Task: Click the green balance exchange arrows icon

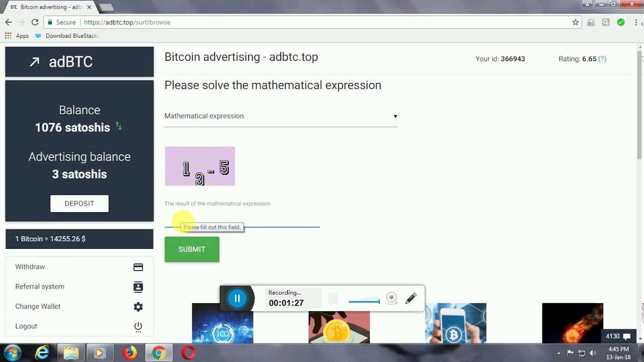Action: [x=119, y=126]
